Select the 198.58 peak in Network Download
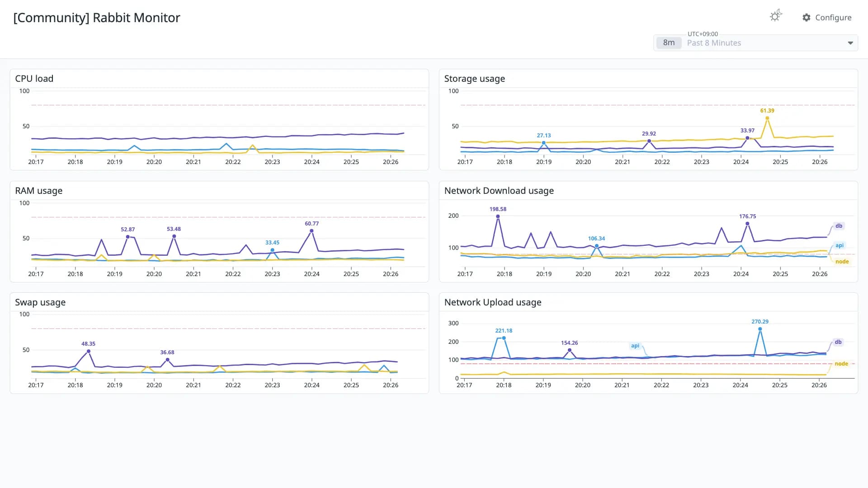 pos(498,216)
